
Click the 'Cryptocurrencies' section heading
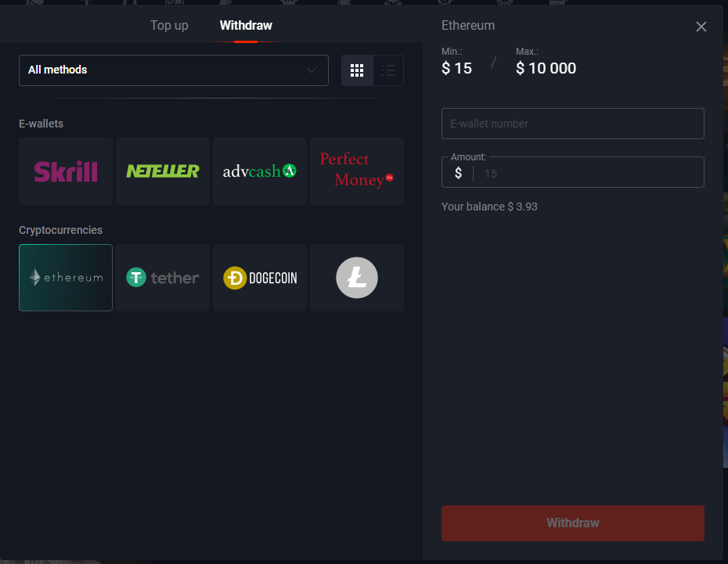[x=60, y=230]
